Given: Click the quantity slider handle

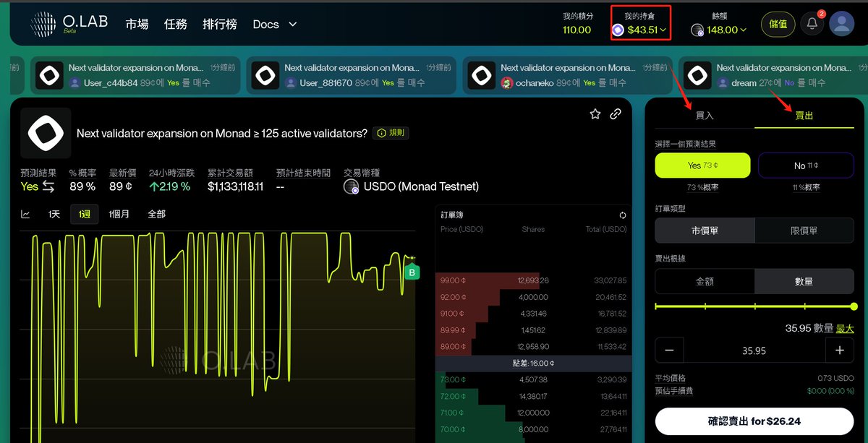Looking at the screenshot, I should coord(854,306).
